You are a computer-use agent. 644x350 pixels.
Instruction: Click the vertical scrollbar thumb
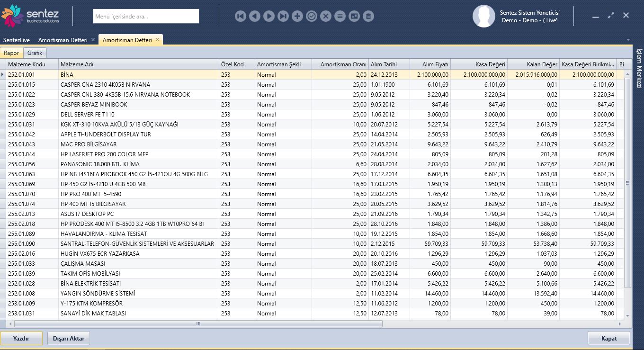point(628,183)
